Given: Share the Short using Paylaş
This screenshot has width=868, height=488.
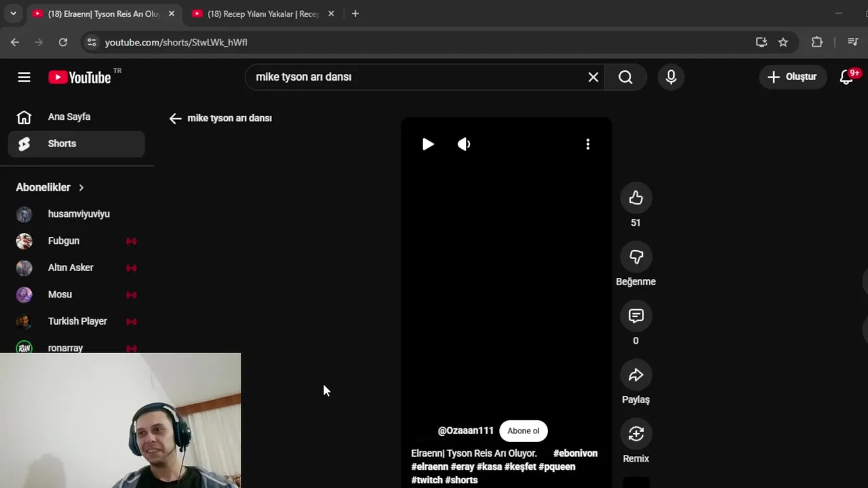Looking at the screenshot, I should 635,375.
